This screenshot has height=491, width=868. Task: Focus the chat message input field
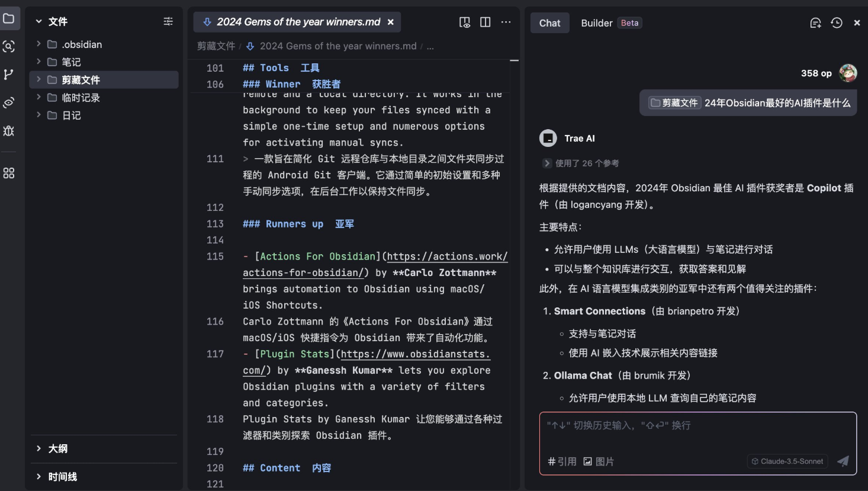[697, 435]
